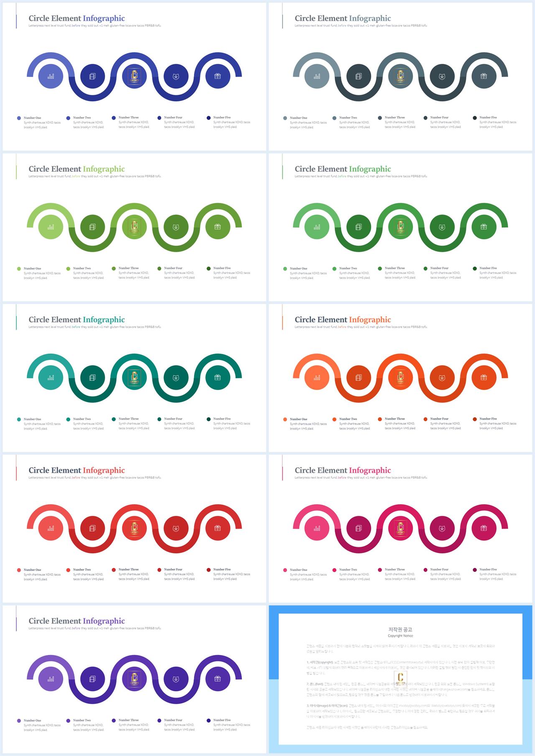Click the bar chart icon in the blue slide
Screen dimensions: 535x756
click(51, 76)
